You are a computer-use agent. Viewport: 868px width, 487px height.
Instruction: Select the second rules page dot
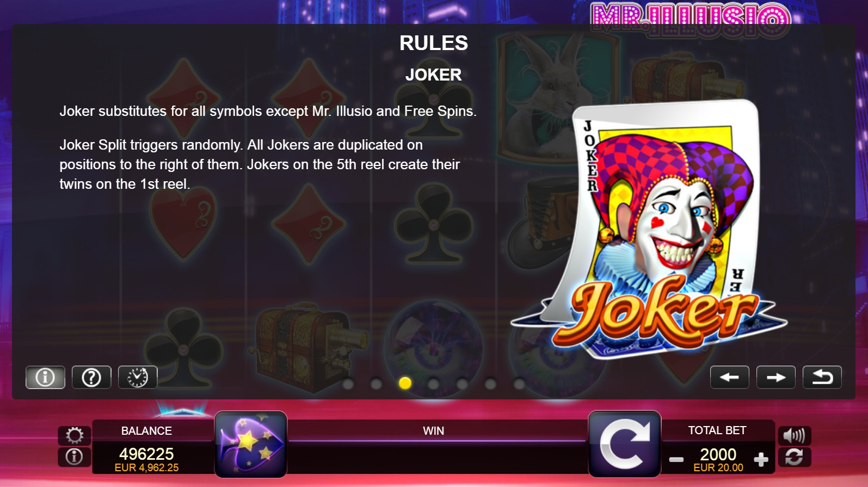(376, 384)
